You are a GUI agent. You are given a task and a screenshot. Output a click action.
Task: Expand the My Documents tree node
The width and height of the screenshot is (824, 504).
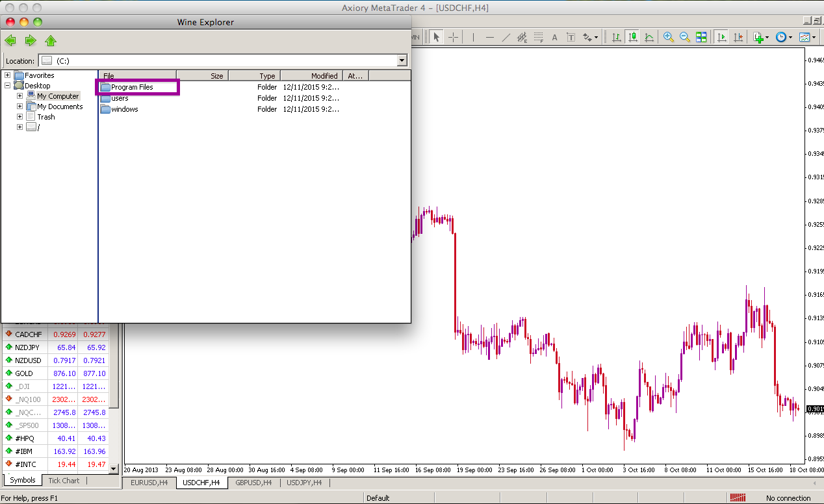[x=19, y=107]
